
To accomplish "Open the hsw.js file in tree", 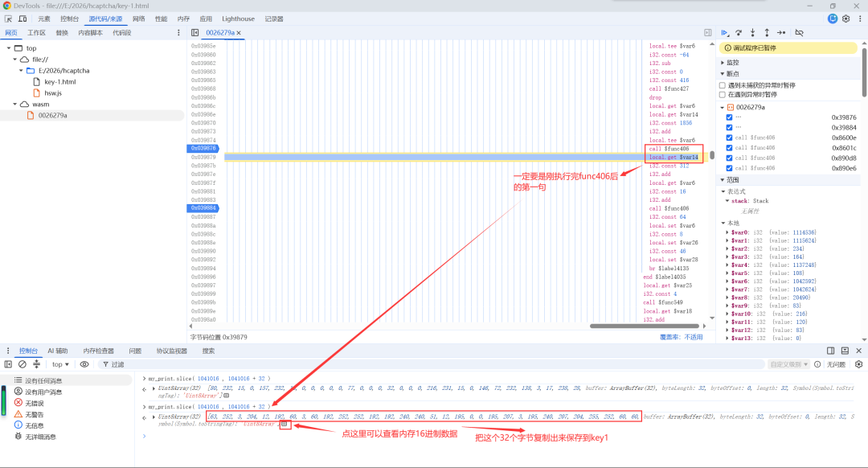I will click(x=53, y=93).
